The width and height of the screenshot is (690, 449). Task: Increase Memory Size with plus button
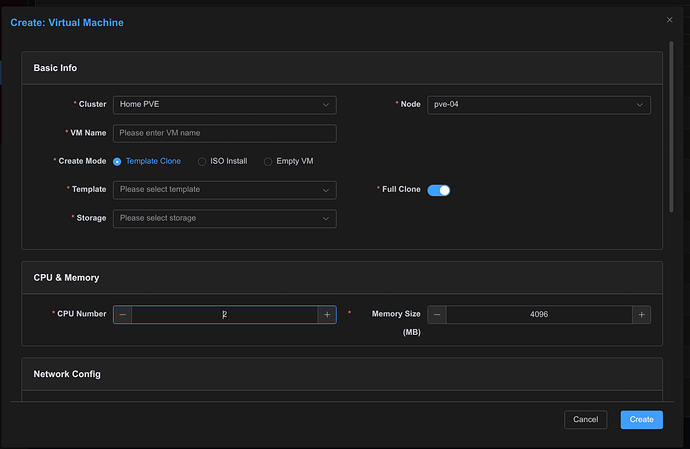[x=641, y=314]
